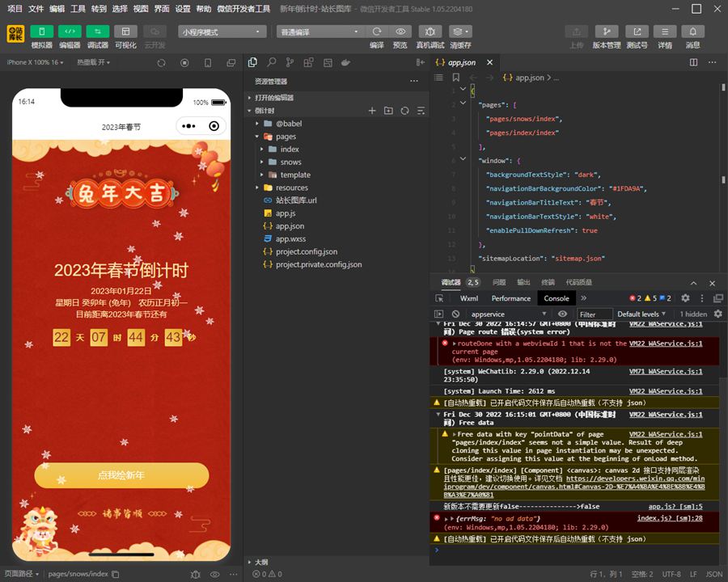Click the search icon in editor sidebar

pyautogui.click(x=271, y=62)
